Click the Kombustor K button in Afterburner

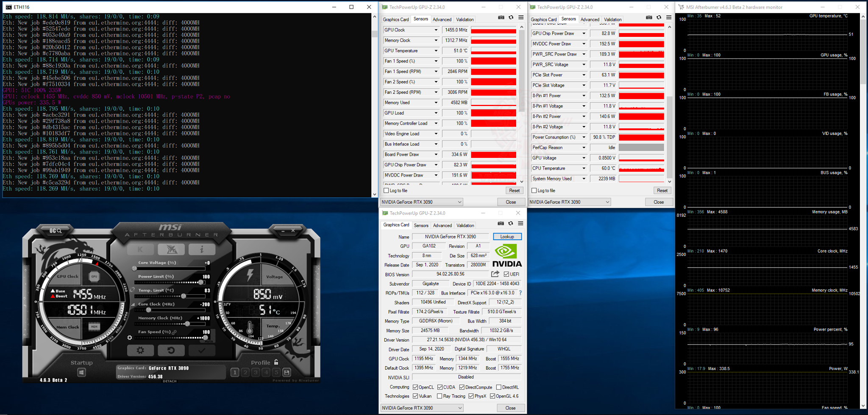[140, 249]
